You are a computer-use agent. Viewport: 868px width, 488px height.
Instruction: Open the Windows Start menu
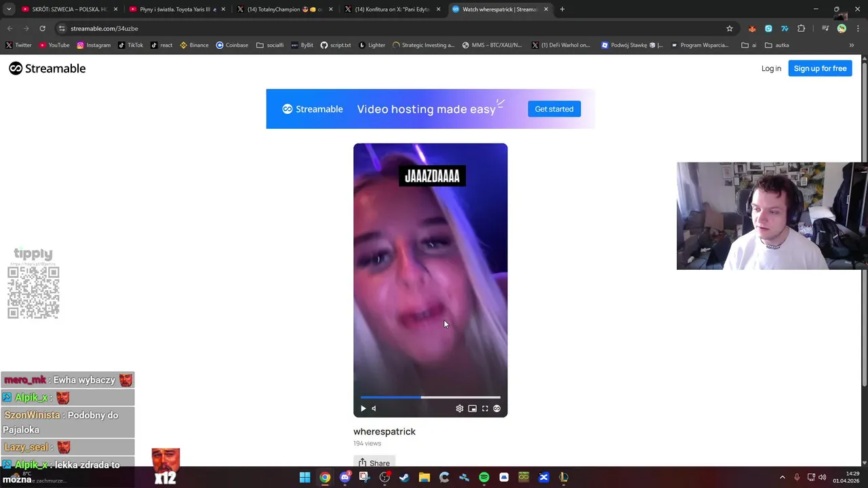click(x=305, y=477)
